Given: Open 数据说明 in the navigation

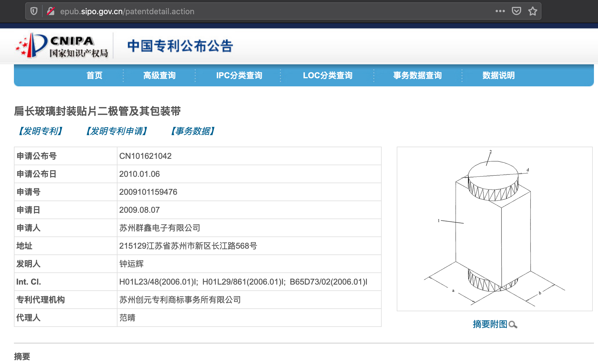Looking at the screenshot, I should (498, 75).
